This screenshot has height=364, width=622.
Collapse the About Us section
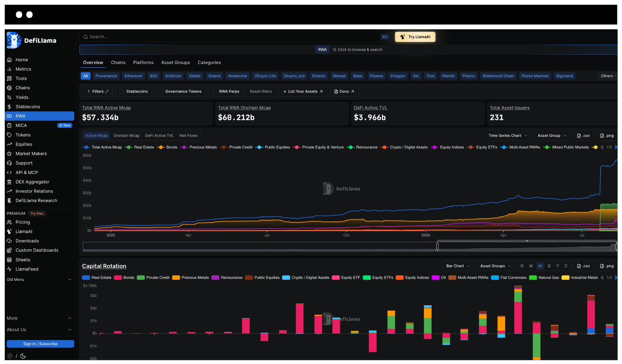point(39,330)
